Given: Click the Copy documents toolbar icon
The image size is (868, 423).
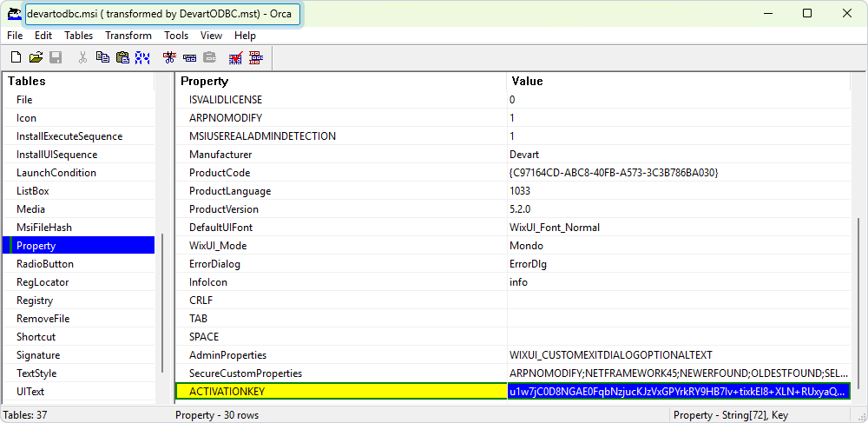Looking at the screenshot, I should (102, 57).
